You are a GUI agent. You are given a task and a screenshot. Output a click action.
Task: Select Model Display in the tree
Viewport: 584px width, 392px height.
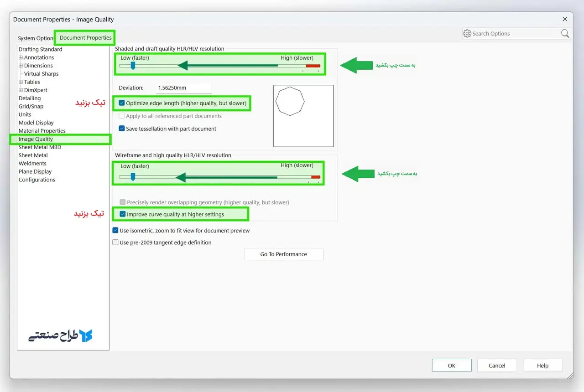click(36, 123)
